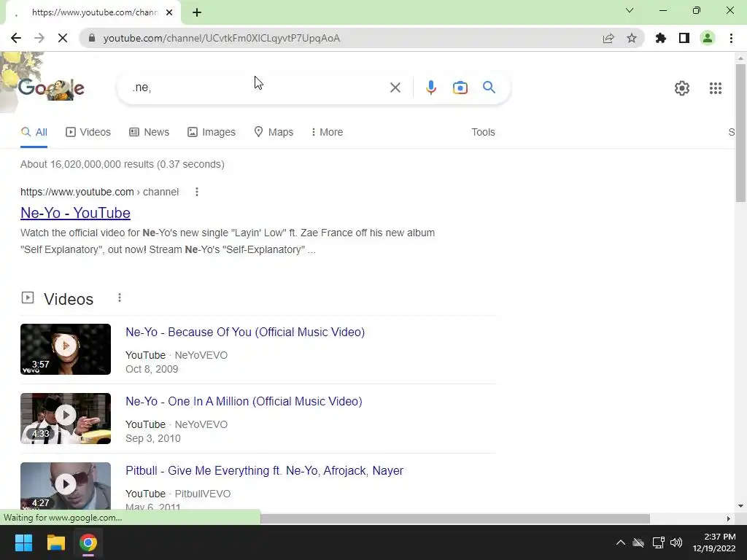Open the volume speaker tray icon
747x560 pixels.
click(x=676, y=542)
